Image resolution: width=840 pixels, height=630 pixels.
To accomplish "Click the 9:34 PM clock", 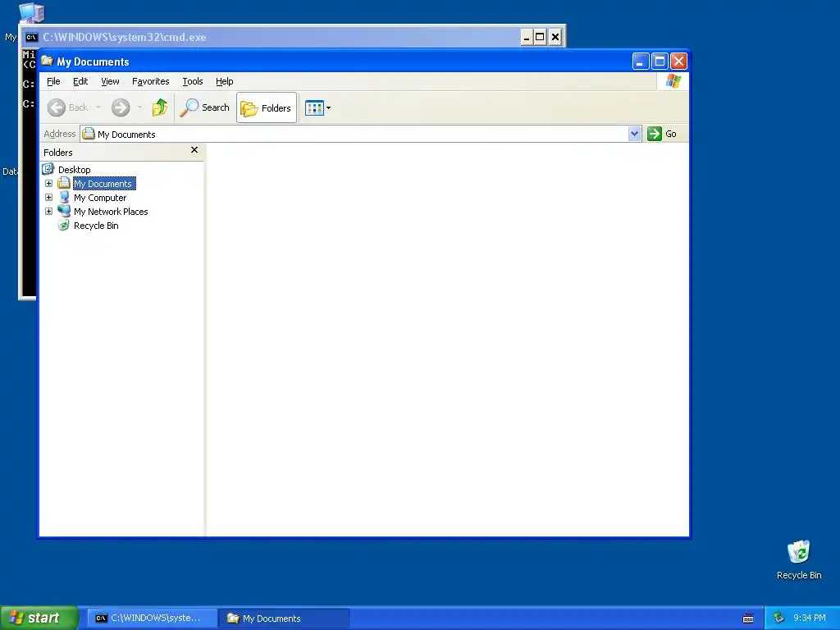I will click(810, 619).
